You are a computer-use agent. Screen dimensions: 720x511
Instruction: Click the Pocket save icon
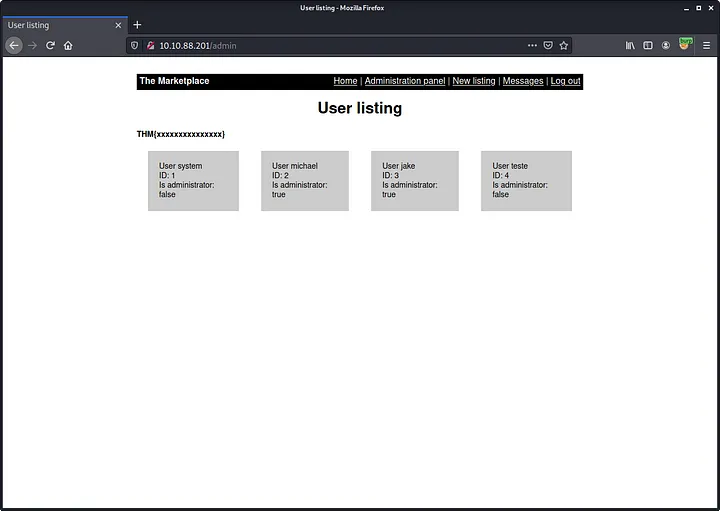(548, 45)
